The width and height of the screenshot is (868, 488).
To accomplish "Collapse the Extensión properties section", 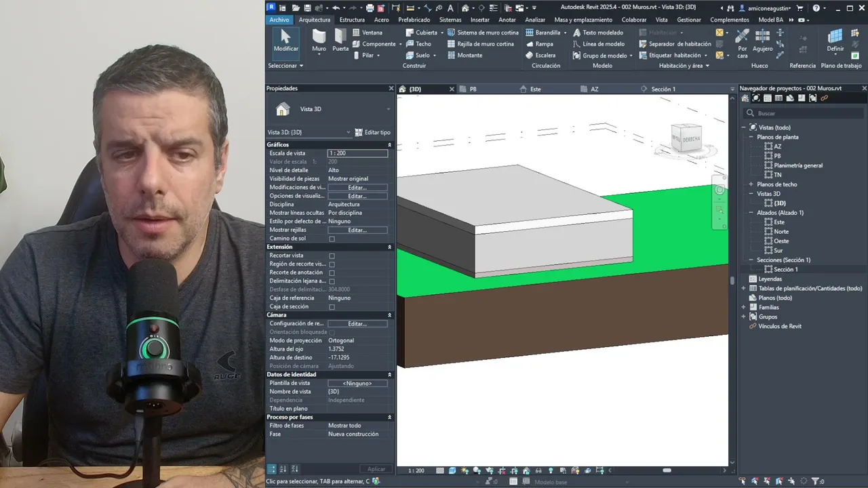I will (389, 247).
